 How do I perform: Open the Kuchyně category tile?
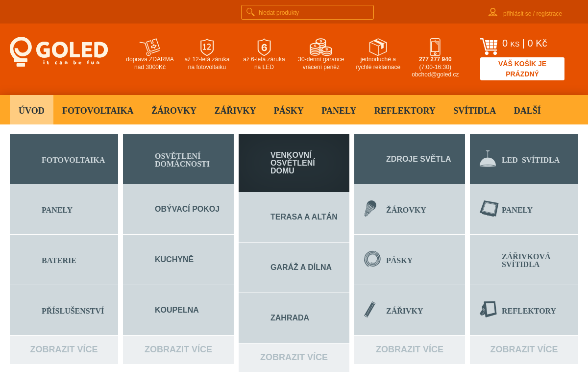coord(178,260)
